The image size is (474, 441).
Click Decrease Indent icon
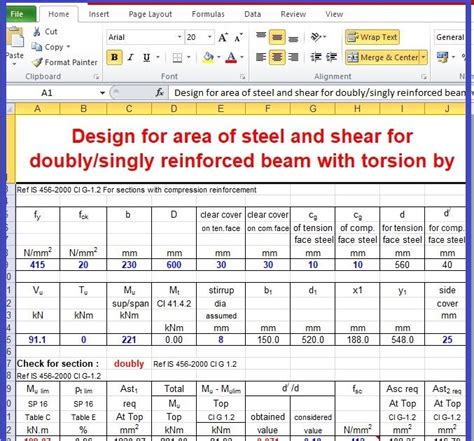(x=316, y=57)
